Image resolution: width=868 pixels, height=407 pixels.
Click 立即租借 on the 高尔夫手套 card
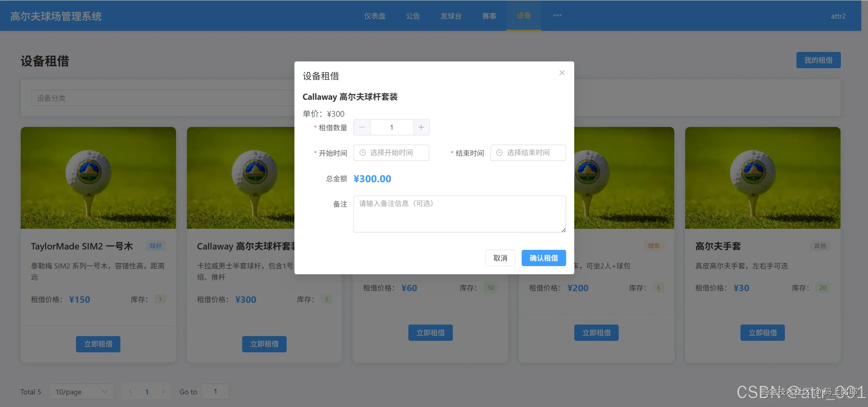pyautogui.click(x=763, y=333)
